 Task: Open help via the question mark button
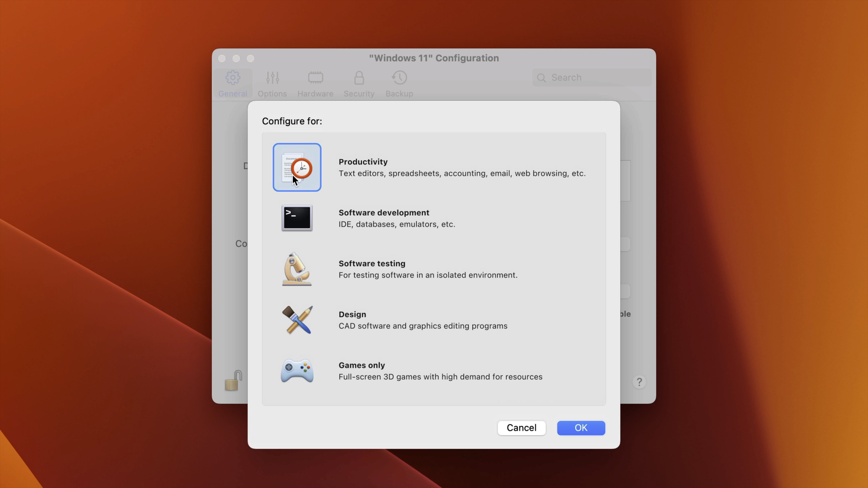(x=639, y=382)
